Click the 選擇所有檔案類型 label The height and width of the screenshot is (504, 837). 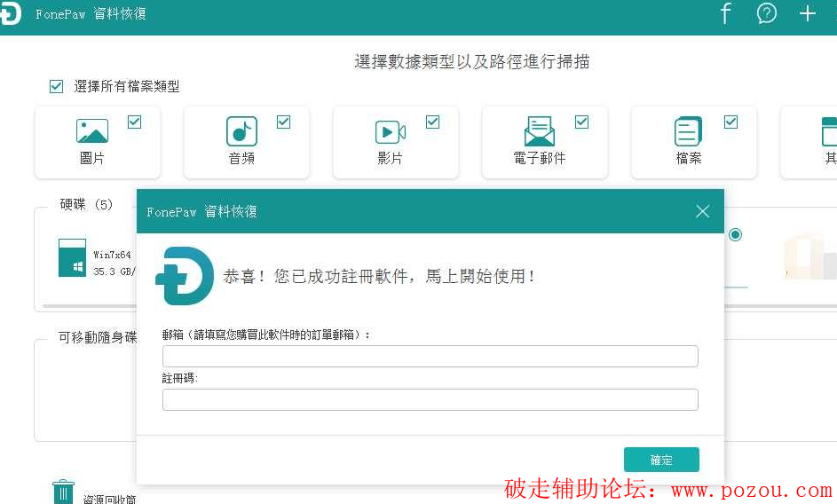pyautogui.click(x=127, y=86)
